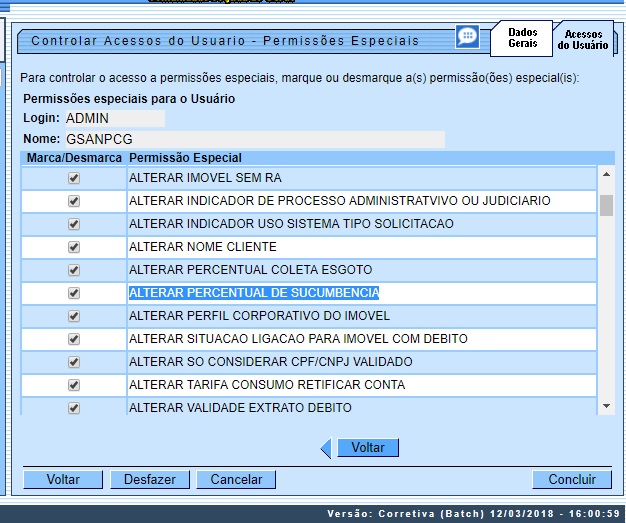Toggle ALTERAR NOME CLIENTE checkbox
The image size is (626, 523).
tap(73, 247)
